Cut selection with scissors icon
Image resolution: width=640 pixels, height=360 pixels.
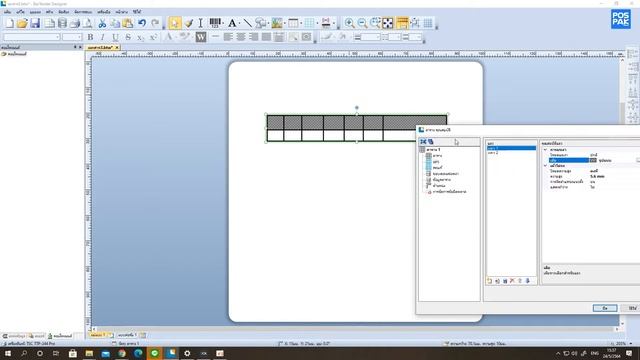pos(102,23)
